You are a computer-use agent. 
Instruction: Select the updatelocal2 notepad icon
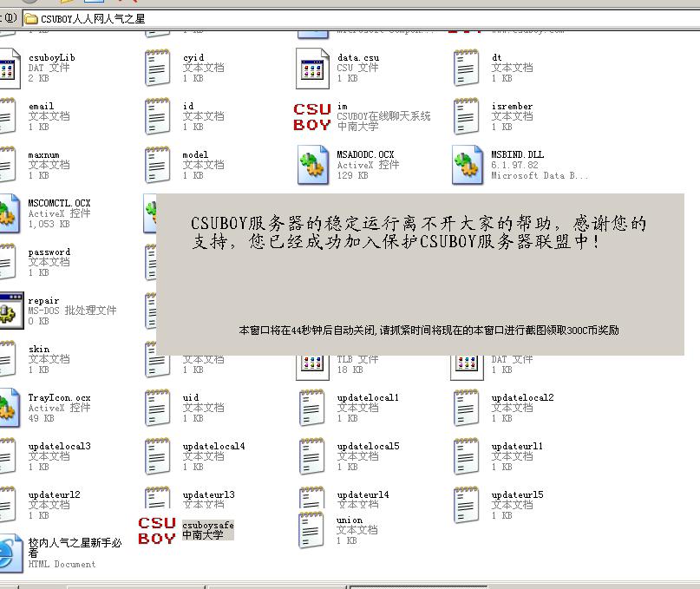[x=466, y=408]
